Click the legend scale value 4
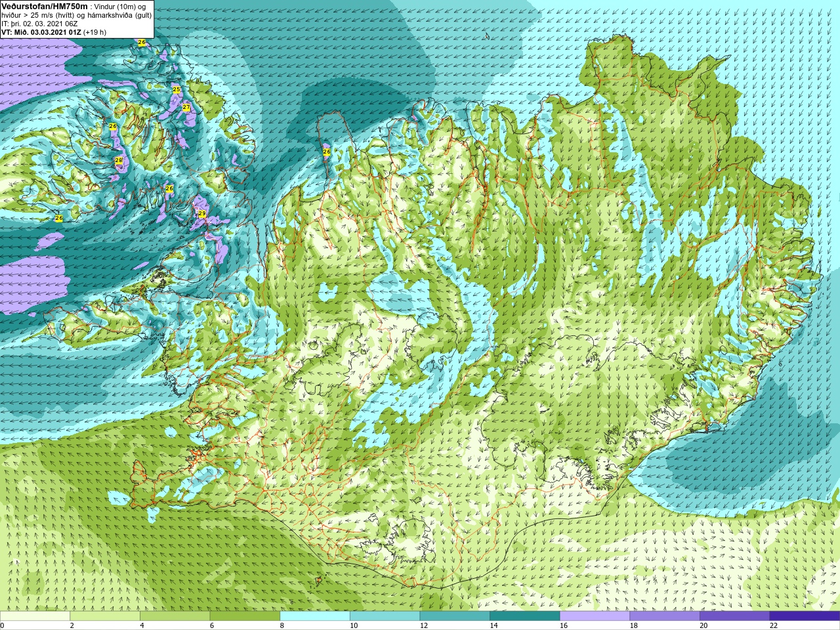 [142, 625]
